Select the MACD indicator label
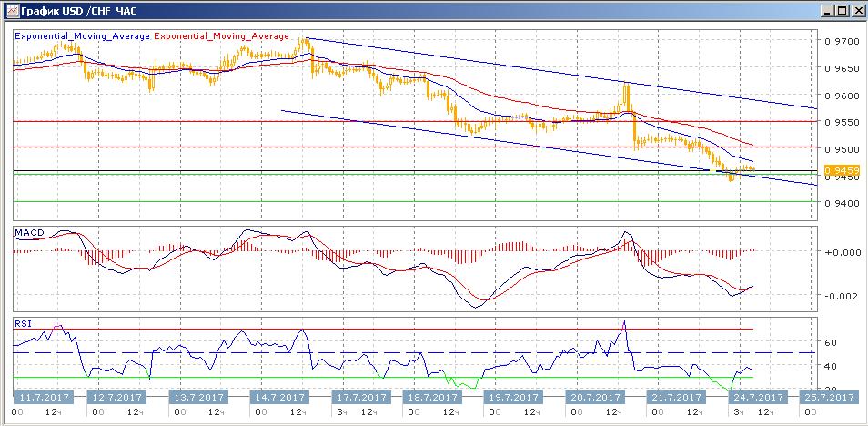 (29, 234)
